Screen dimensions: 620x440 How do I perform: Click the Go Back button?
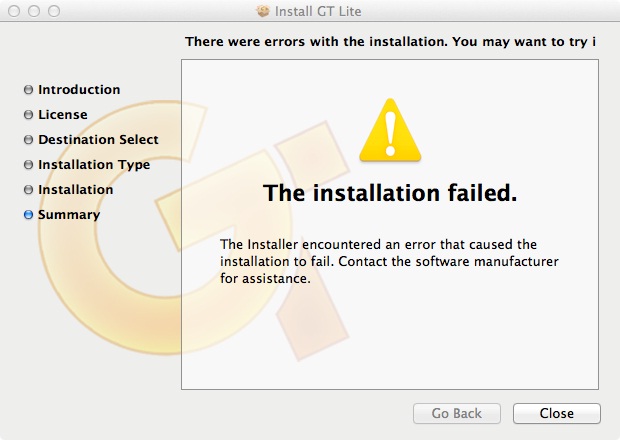[457, 414]
